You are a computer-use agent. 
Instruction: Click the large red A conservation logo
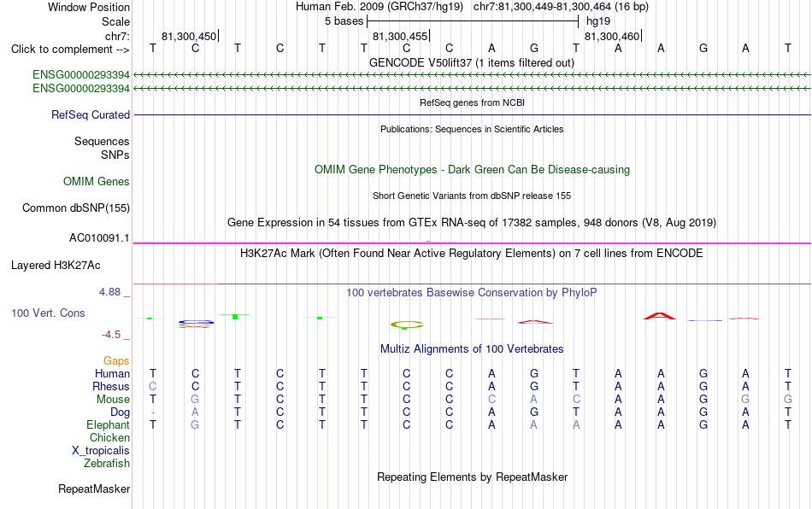[660, 315]
